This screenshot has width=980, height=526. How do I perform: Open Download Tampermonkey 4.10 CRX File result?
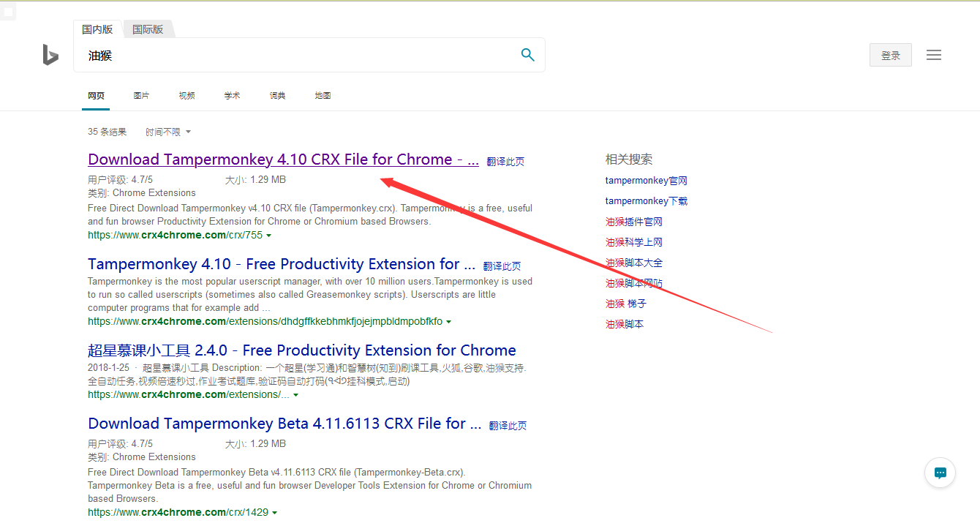pos(283,159)
